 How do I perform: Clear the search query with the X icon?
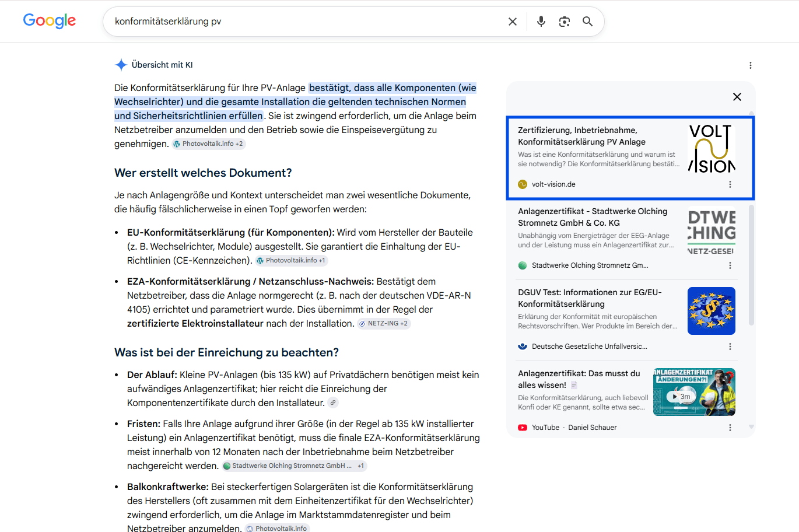pos(513,22)
